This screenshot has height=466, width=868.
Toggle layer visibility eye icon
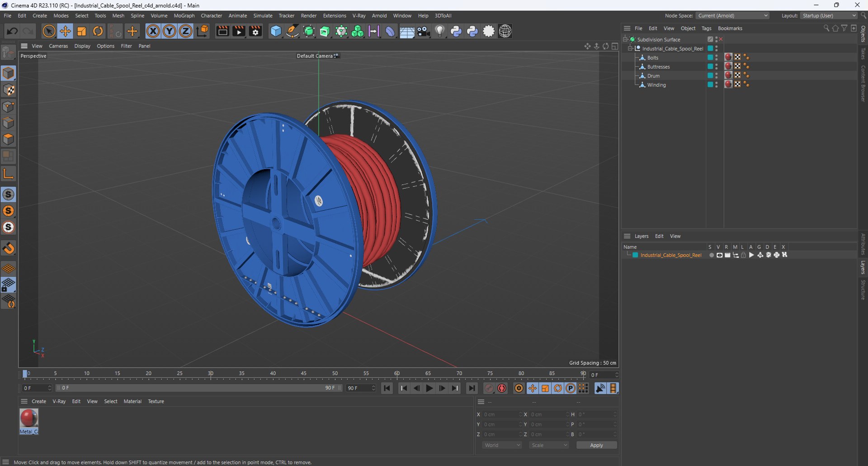coord(719,255)
